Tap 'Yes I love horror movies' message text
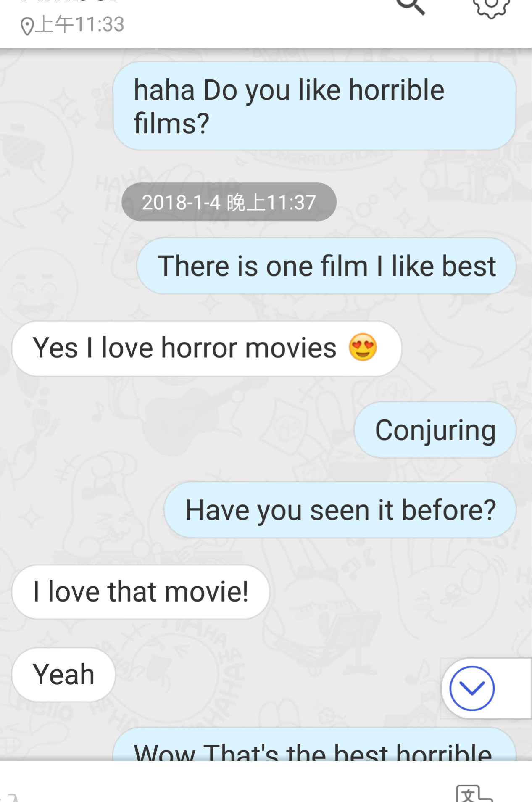This screenshot has width=532, height=802. (x=185, y=348)
